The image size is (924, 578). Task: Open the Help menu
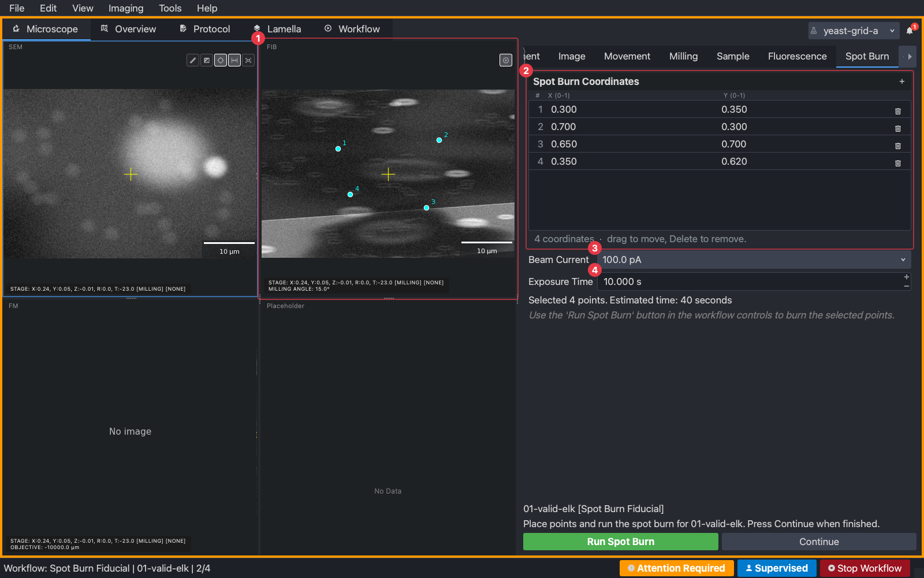tap(207, 8)
